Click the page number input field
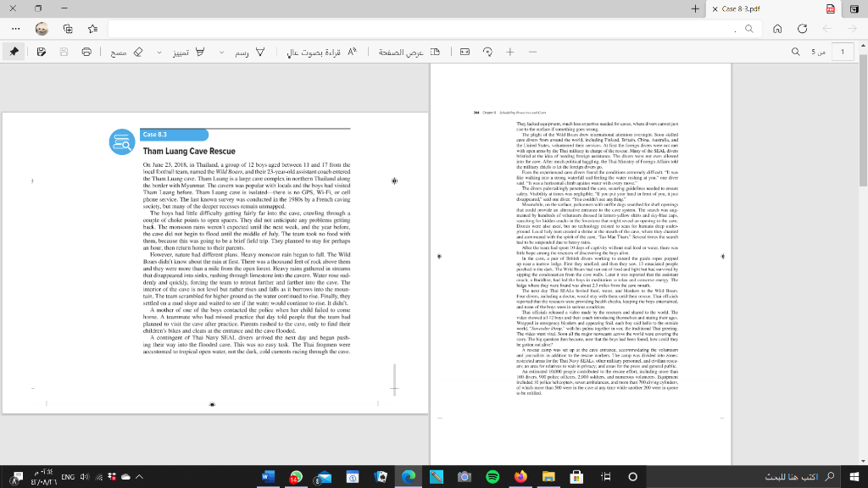868x488 pixels. pos(843,52)
